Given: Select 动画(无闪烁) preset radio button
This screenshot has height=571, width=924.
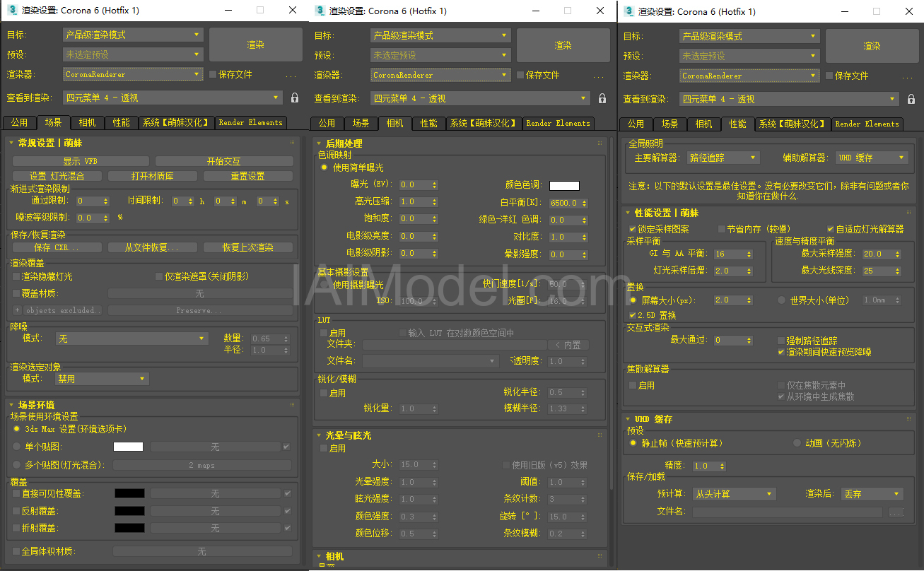Looking at the screenshot, I should point(797,443).
